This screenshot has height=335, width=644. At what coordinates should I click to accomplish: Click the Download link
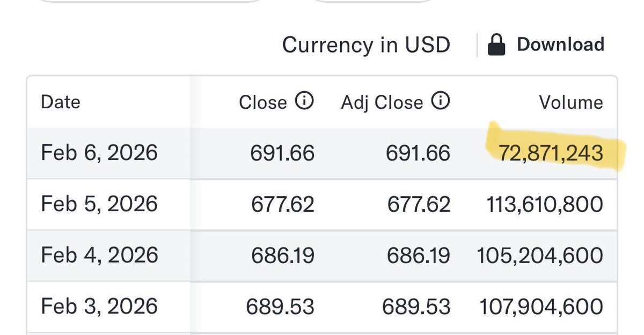pyautogui.click(x=560, y=44)
